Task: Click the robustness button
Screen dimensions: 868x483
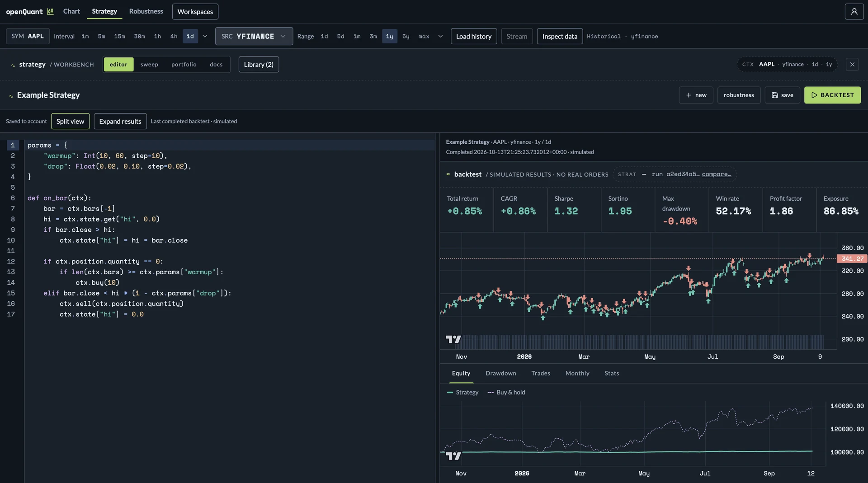Action: click(739, 95)
